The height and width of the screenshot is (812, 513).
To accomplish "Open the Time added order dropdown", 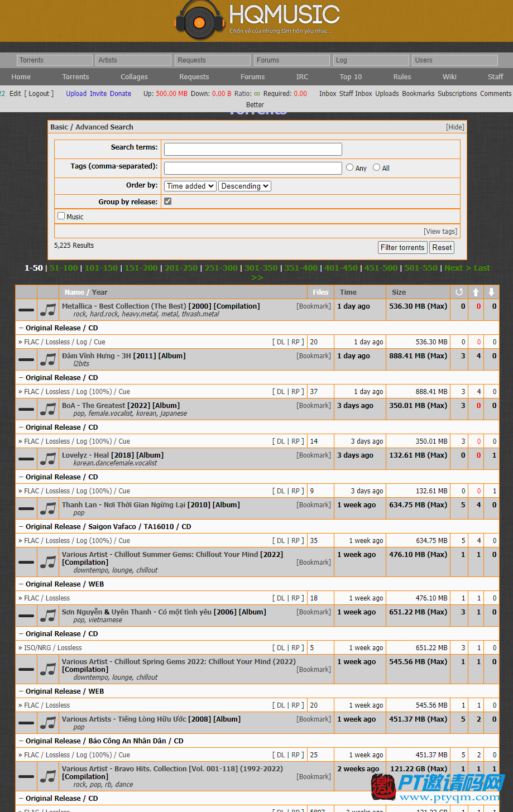I will 190,186.
